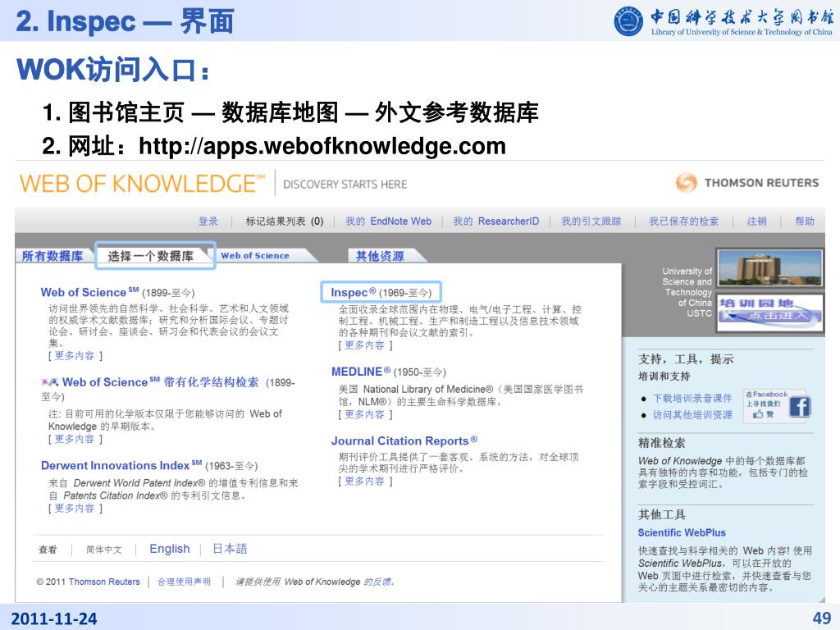
Task: Open Journal Citation Reports link
Action: tap(404, 441)
